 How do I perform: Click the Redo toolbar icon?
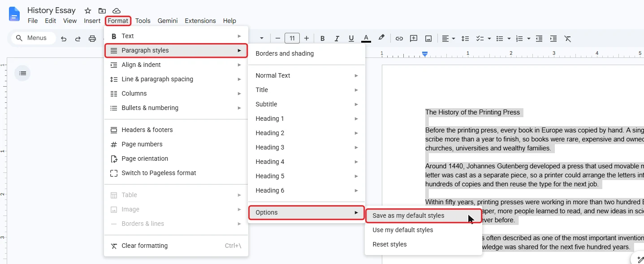78,39
